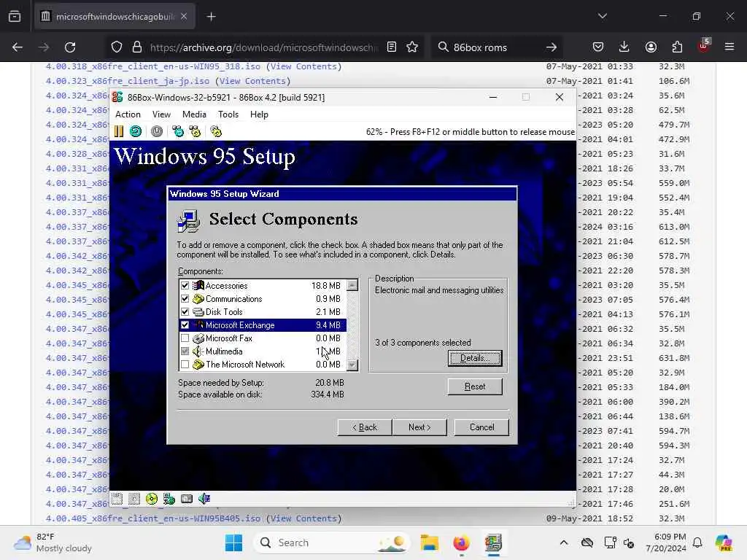Open 4.00.405 WIN95B405.iso download link
This screenshot has width=747, height=560.
click(x=153, y=518)
